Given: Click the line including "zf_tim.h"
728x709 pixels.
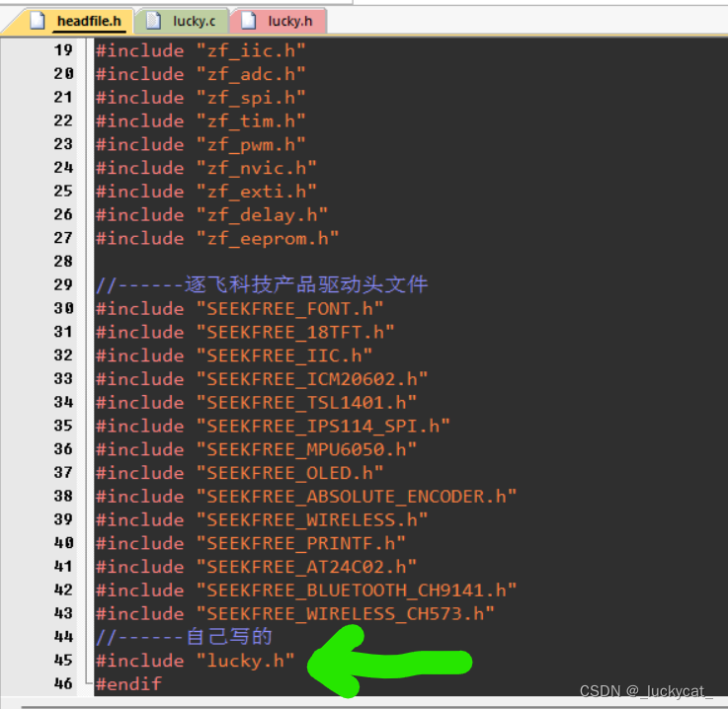Looking at the screenshot, I should (201, 121).
